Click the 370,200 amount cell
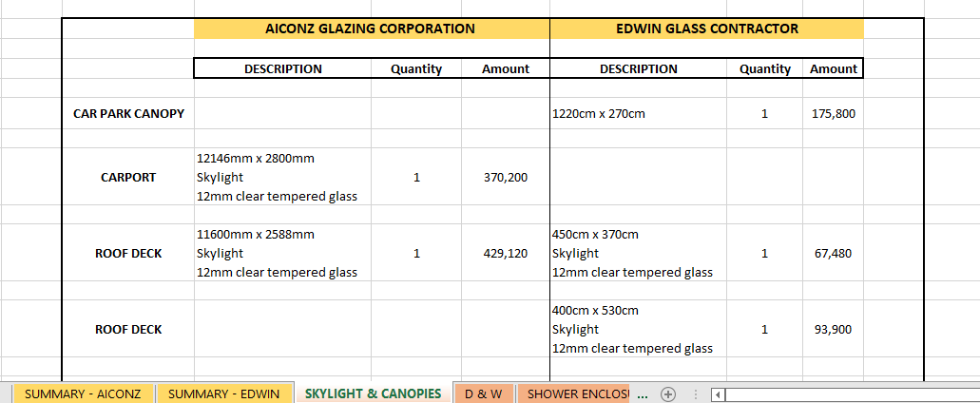 (x=506, y=177)
